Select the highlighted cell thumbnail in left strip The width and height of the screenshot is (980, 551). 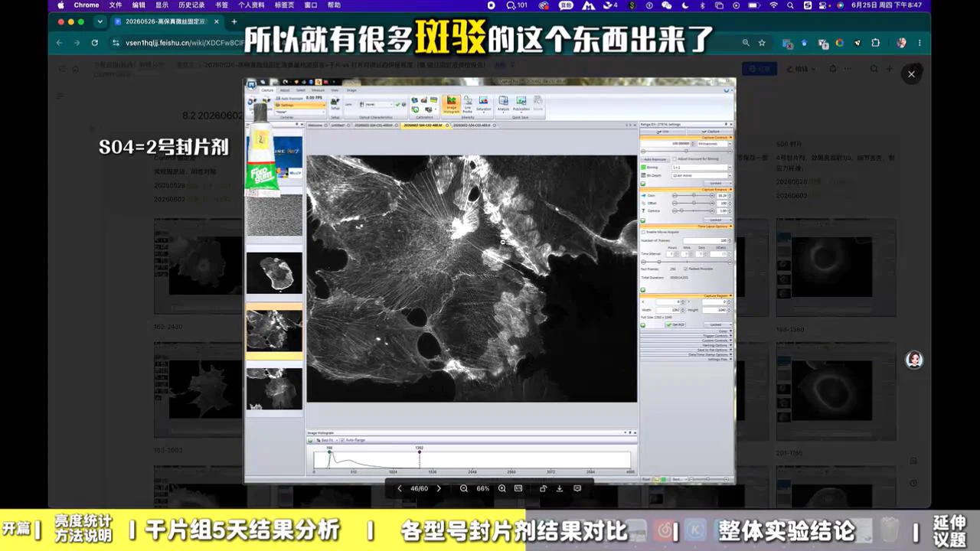(x=274, y=330)
